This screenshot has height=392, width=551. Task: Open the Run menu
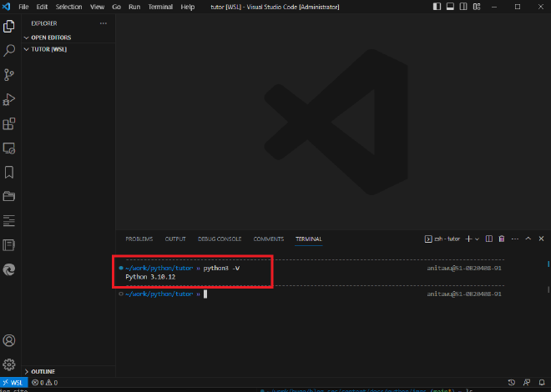[x=134, y=7]
